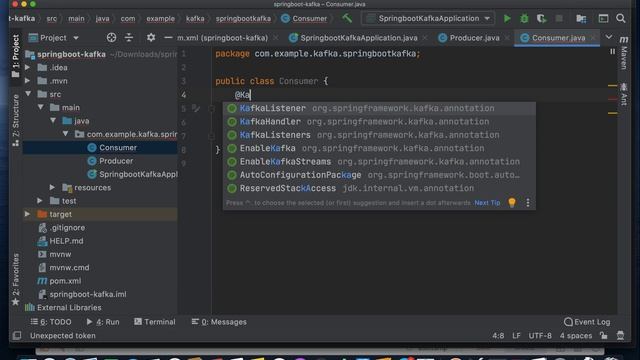Click the UTF-8 encoding in status bar
This screenshot has width=640, height=360.
tap(540, 336)
